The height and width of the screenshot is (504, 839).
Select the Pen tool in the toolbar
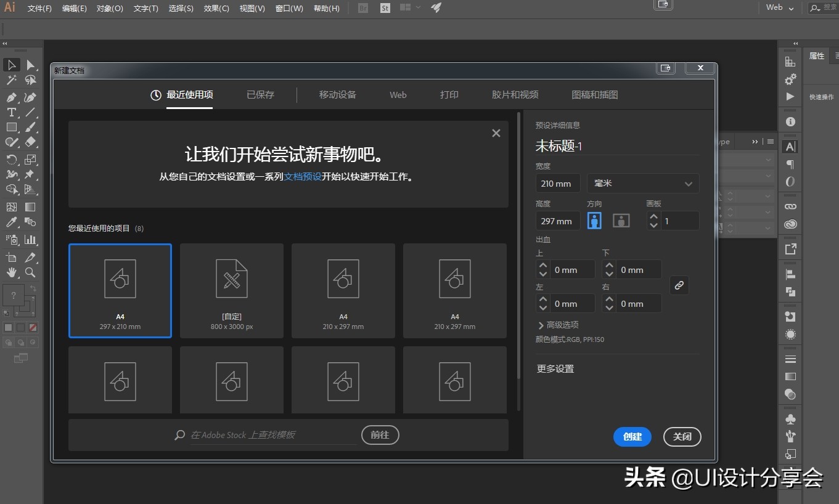[11, 97]
